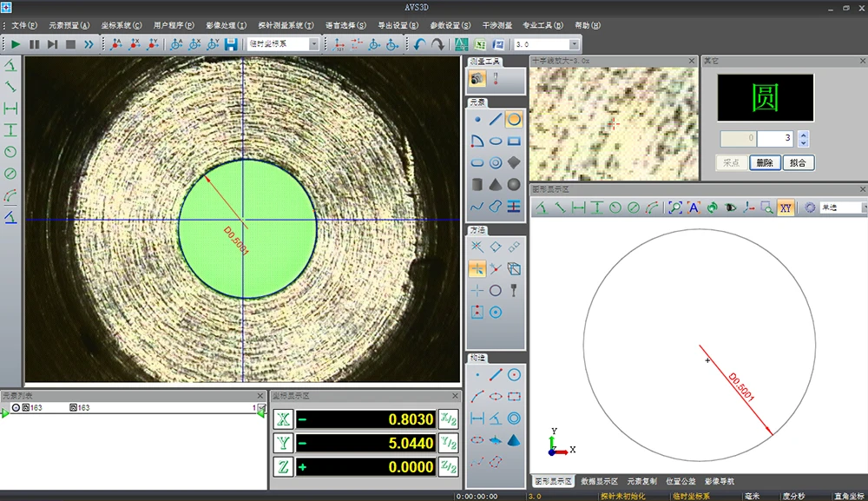
Task: Click the point count field showing 3
Action: [775, 139]
